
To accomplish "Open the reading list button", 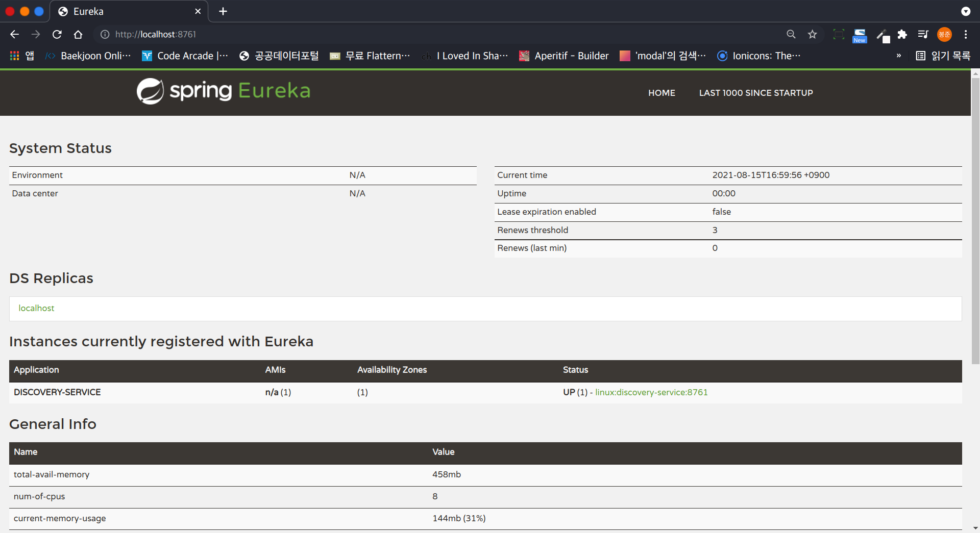I will click(x=943, y=56).
